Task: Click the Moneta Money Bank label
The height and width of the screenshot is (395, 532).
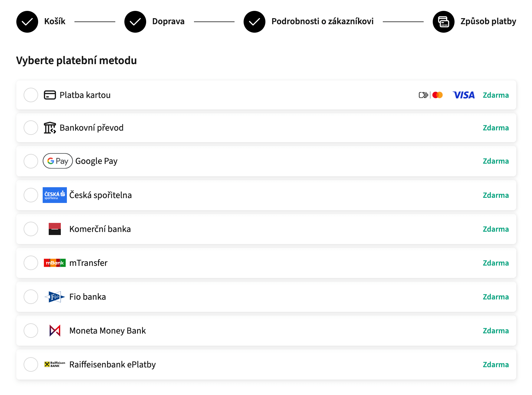Action: 107,331
